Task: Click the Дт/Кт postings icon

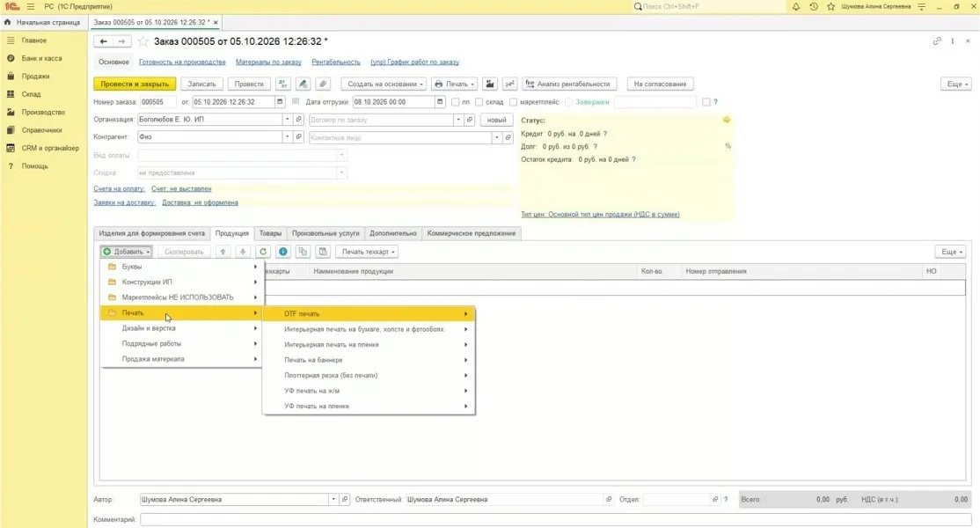Action: (282, 84)
